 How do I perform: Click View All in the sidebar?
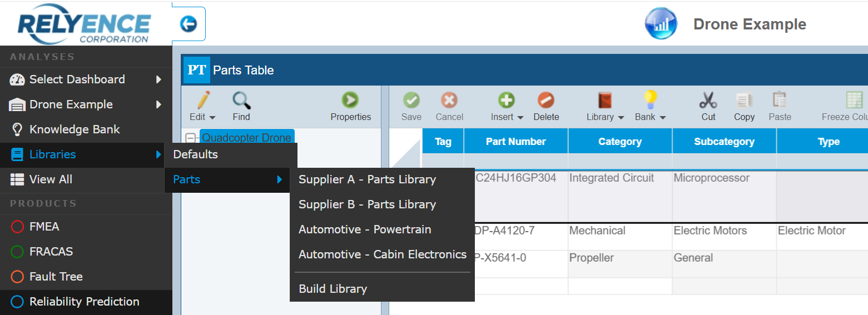(82, 179)
